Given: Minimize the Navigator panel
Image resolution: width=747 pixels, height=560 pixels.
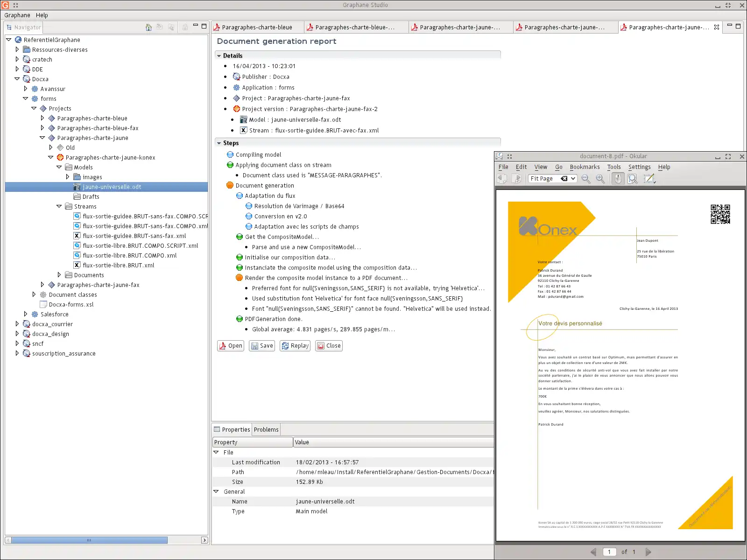Looking at the screenshot, I should pyautogui.click(x=196, y=26).
